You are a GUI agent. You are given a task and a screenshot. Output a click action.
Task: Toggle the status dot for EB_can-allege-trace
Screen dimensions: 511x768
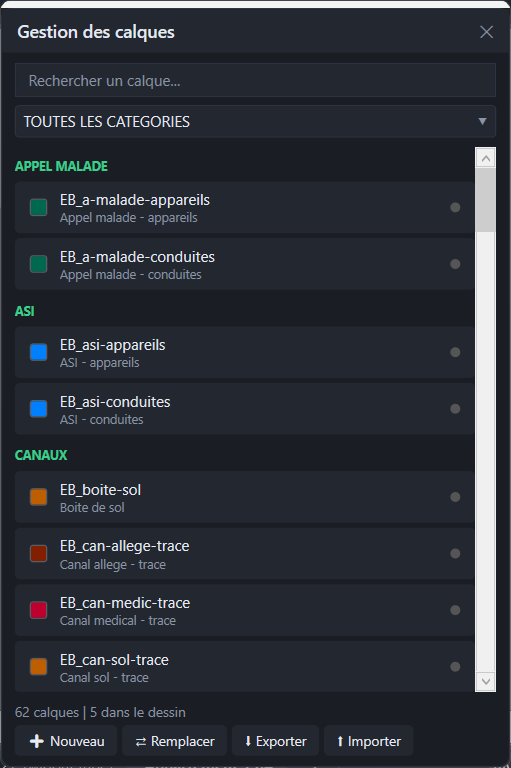(455, 553)
